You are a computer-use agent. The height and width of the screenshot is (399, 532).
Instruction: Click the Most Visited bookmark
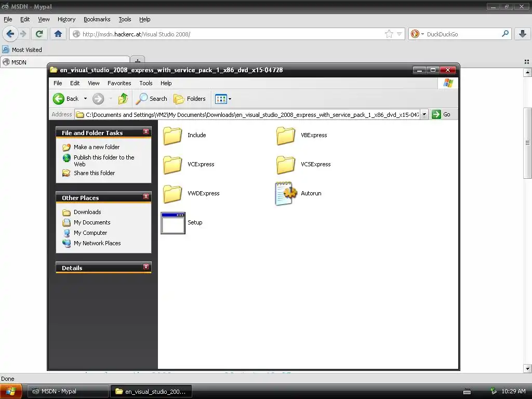(22, 50)
